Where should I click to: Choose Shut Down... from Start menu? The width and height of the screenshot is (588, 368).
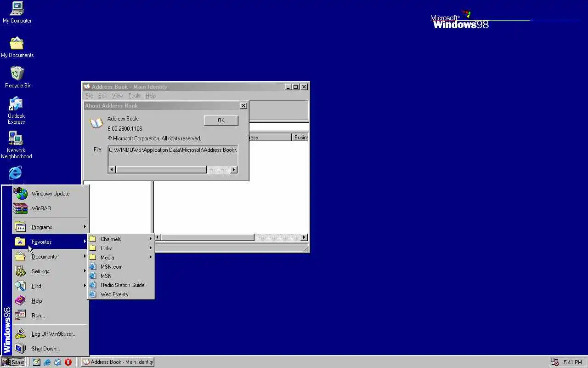(x=50, y=349)
